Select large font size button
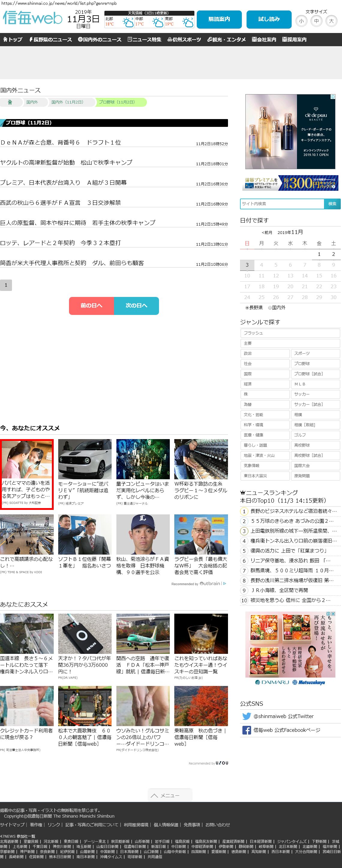Viewport: 342px width, 868px height. coord(331,21)
